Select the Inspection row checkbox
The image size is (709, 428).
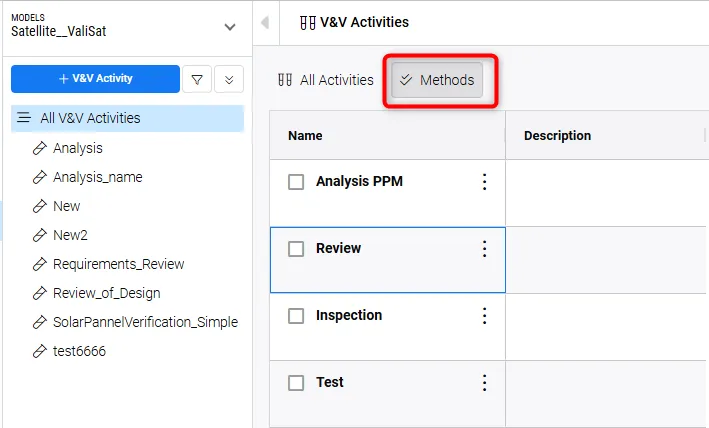coord(296,316)
